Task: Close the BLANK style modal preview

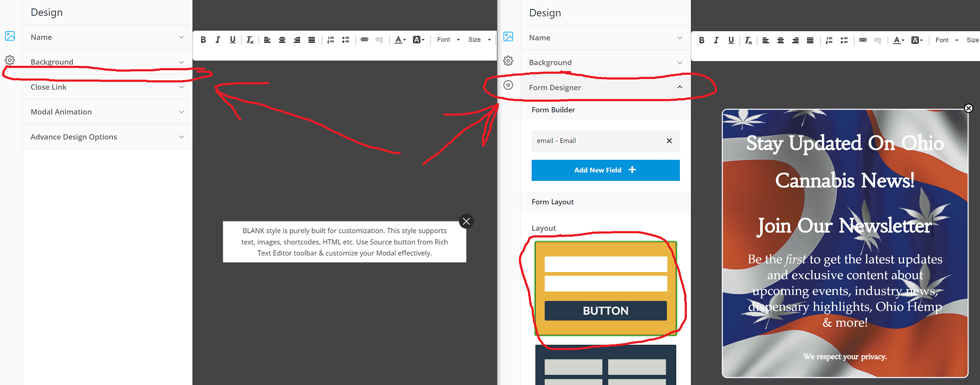Action: [466, 222]
